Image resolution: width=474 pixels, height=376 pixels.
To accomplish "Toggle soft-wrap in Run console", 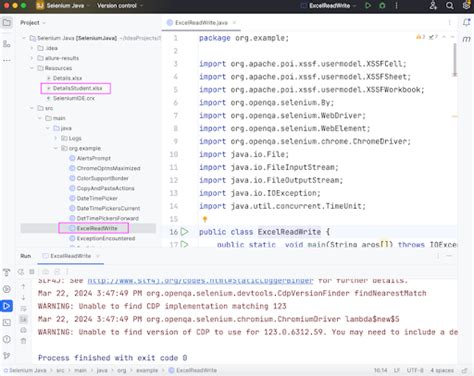I will click(23, 308).
